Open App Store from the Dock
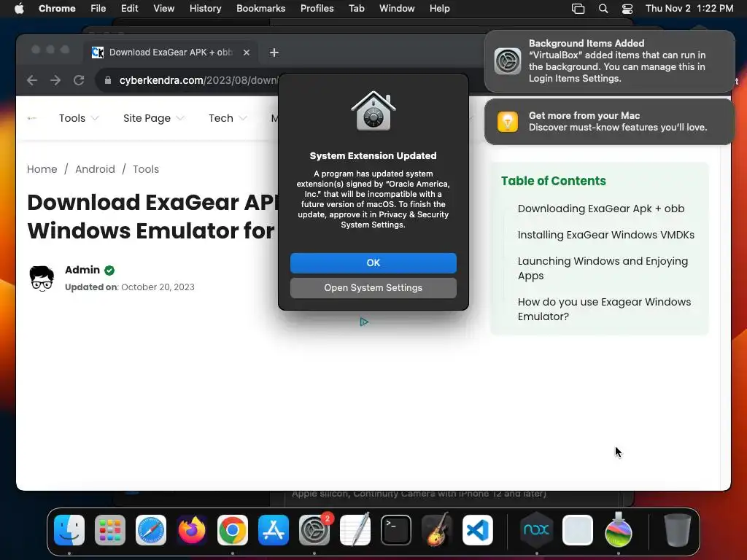The image size is (747, 560). pos(274,530)
